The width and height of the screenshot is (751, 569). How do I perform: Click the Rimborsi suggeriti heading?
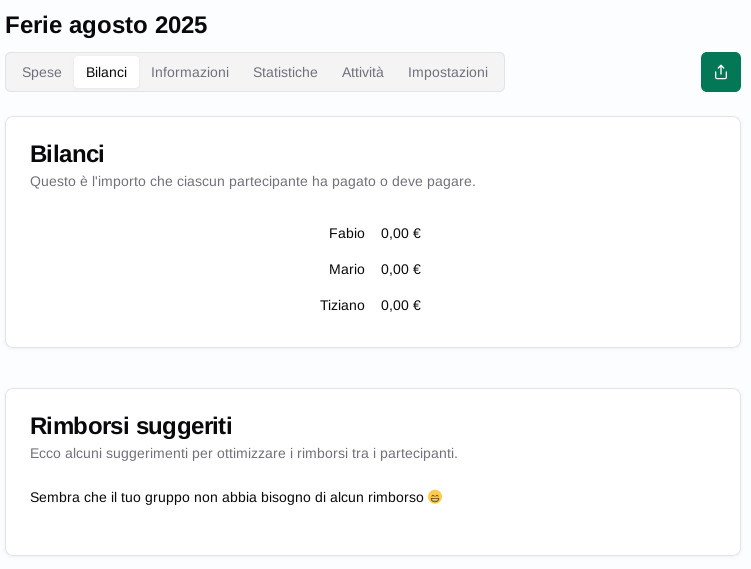tap(131, 426)
